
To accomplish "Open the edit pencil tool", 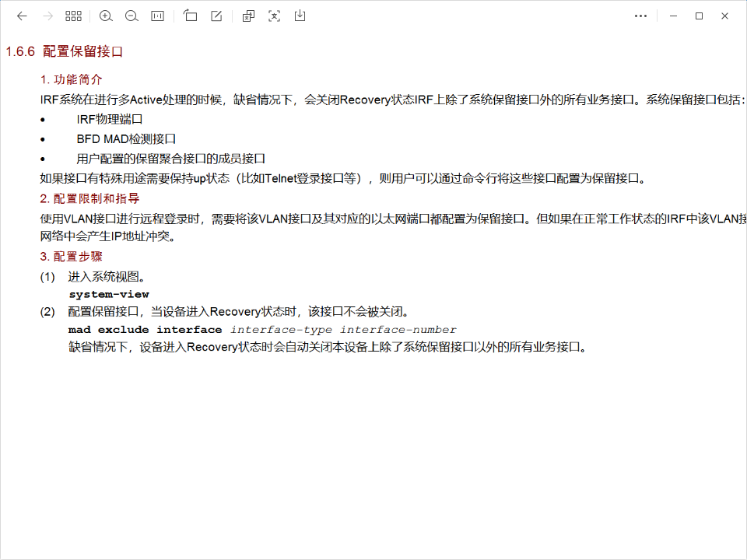I will [x=216, y=16].
